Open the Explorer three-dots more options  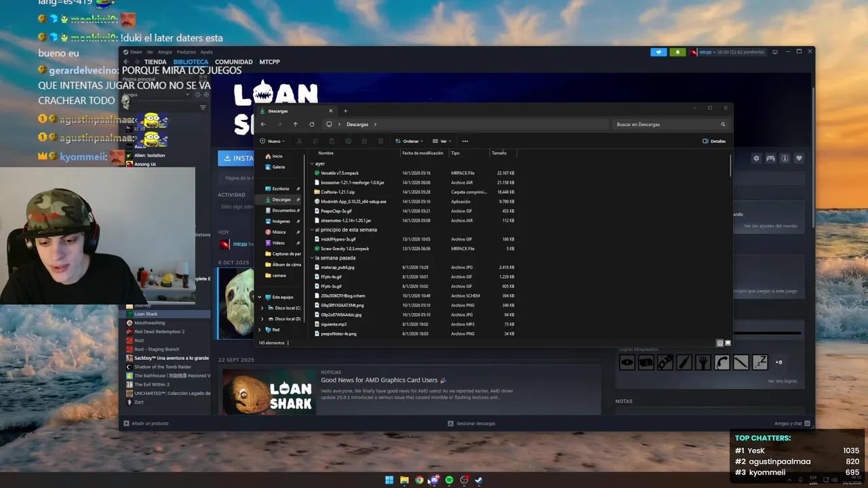pyautogui.click(x=465, y=141)
